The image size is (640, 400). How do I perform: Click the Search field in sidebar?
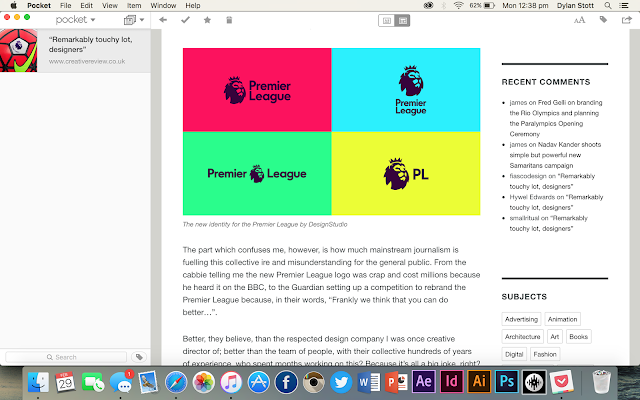pyautogui.click(x=66, y=357)
